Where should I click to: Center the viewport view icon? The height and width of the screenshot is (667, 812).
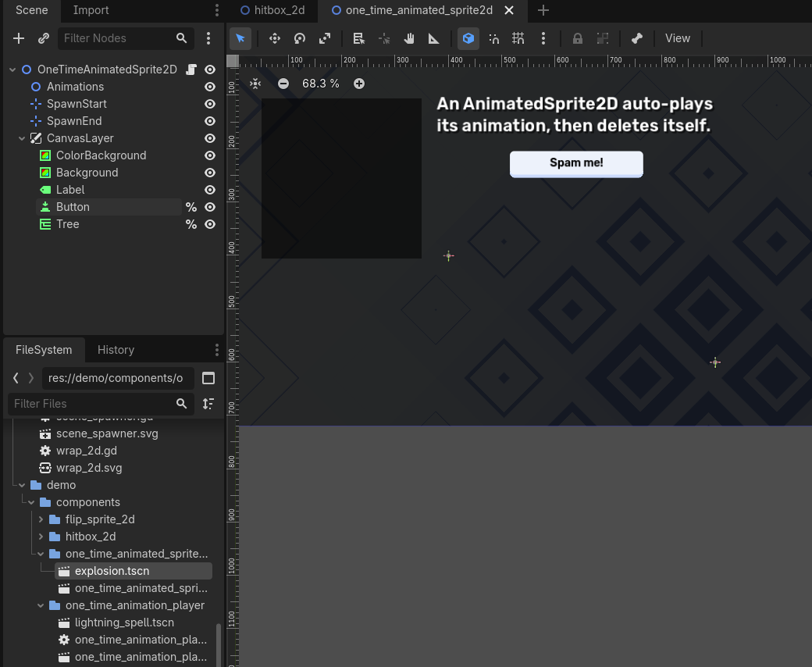(255, 84)
